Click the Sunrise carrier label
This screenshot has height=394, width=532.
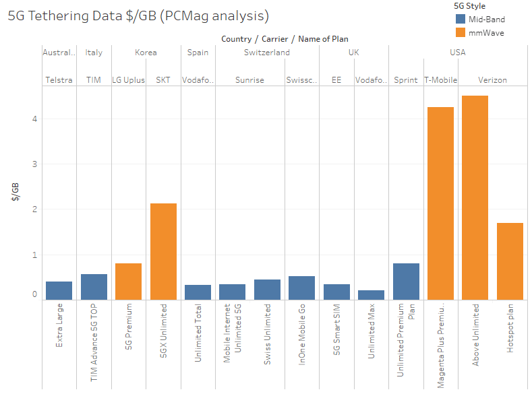click(249, 80)
